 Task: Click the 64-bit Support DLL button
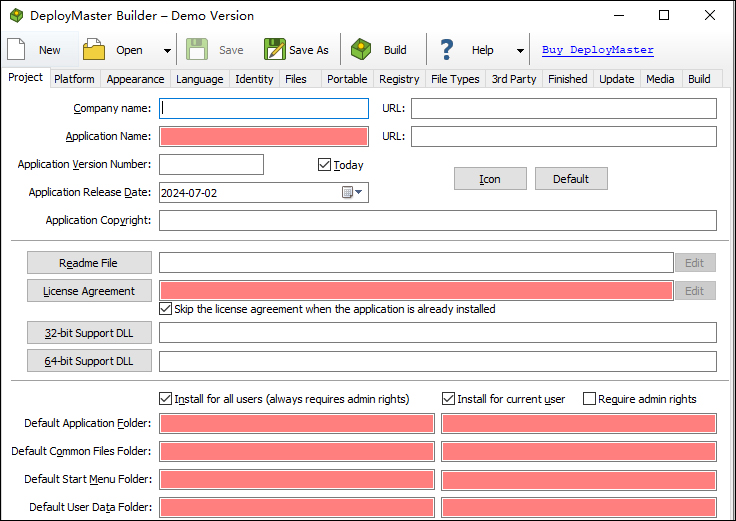click(x=89, y=361)
